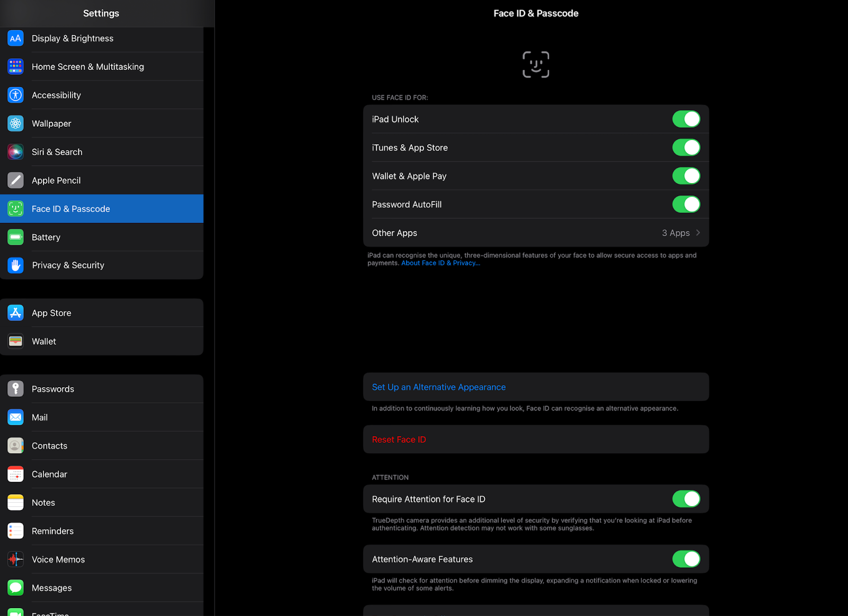Click the Home Screen & Multitasking icon
848x616 pixels.
15,67
